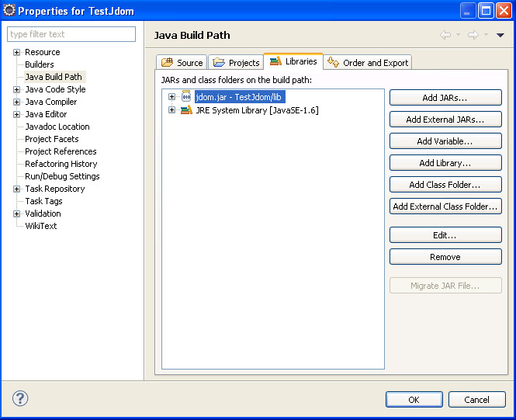Select the Libraries tab
The height and width of the screenshot is (420, 516).
[x=293, y=61]
